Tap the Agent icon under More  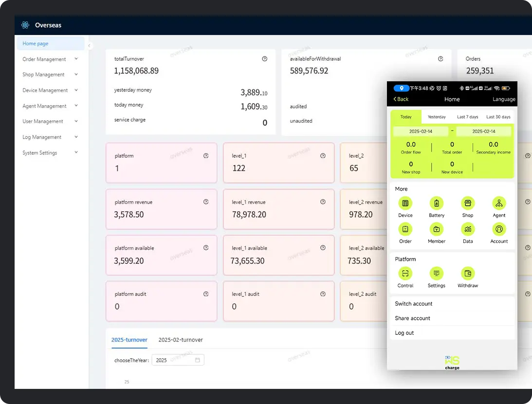pyautogui.click(x=499, y=203)
